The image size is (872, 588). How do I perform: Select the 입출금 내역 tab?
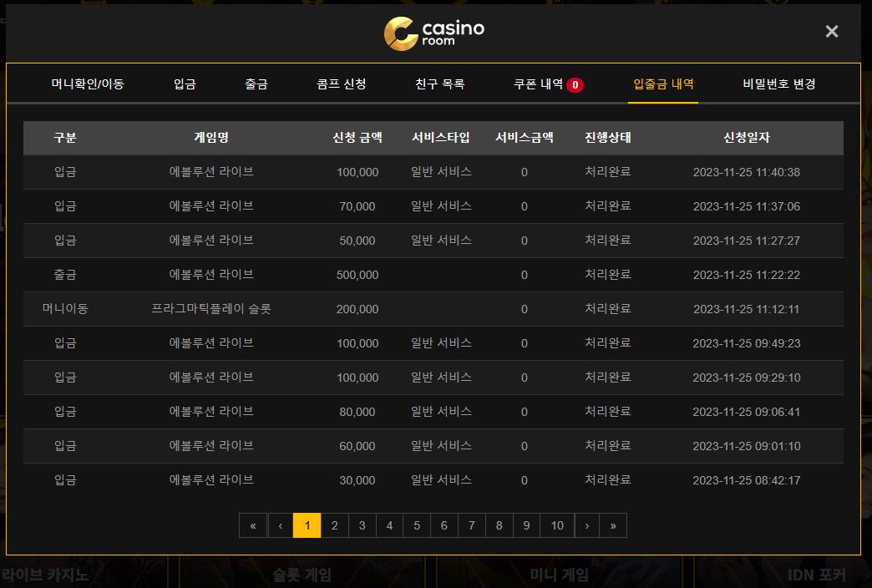663,84
